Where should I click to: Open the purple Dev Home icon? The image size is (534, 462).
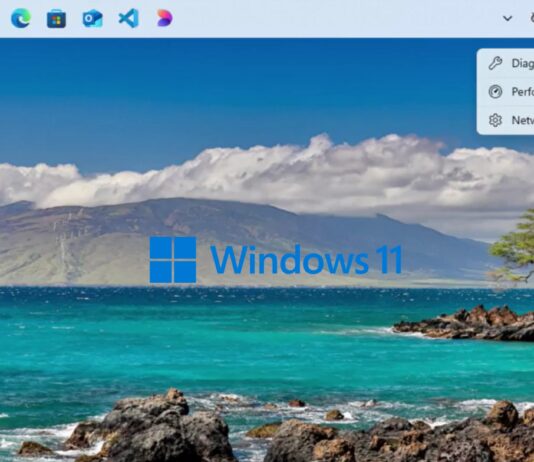point(164,18)
